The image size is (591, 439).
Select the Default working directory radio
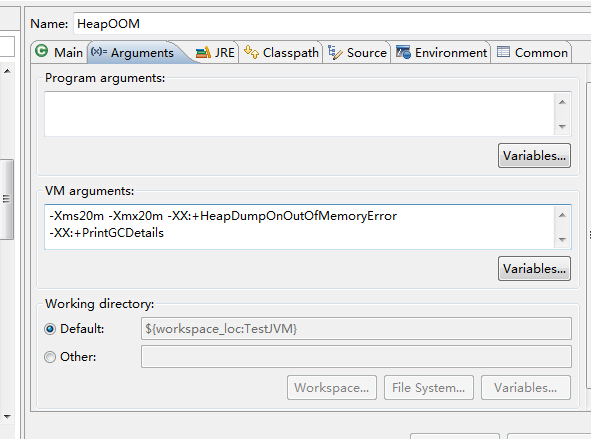(50, 329)
